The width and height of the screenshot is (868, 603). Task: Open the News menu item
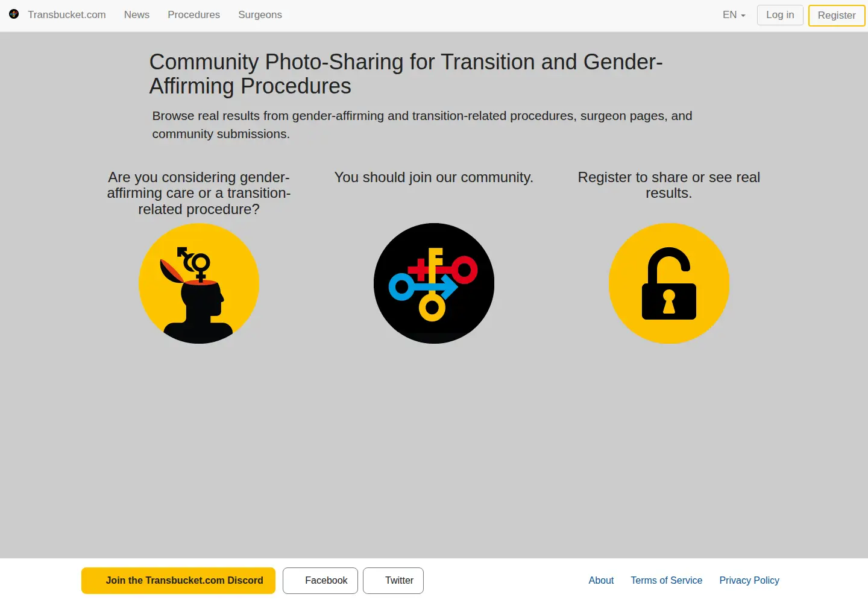point(137,15)
